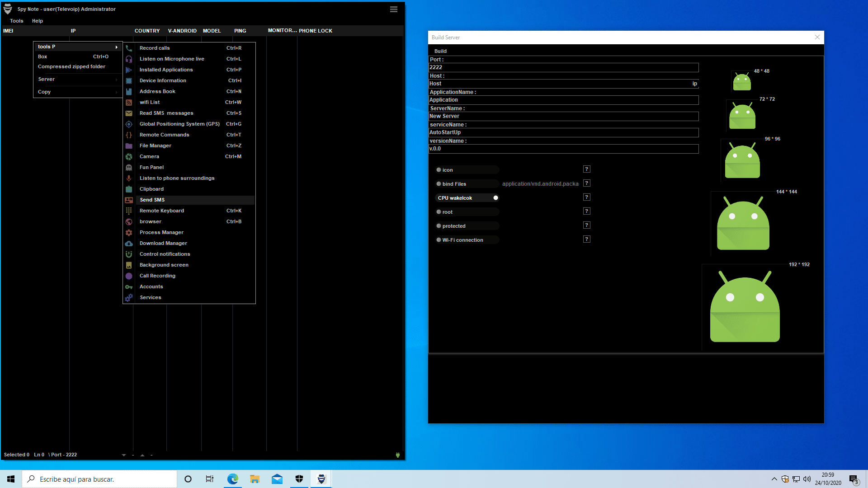Click the headphones icon for microphone live
Viewport: 868px width, 488px height.
point(129,59)
